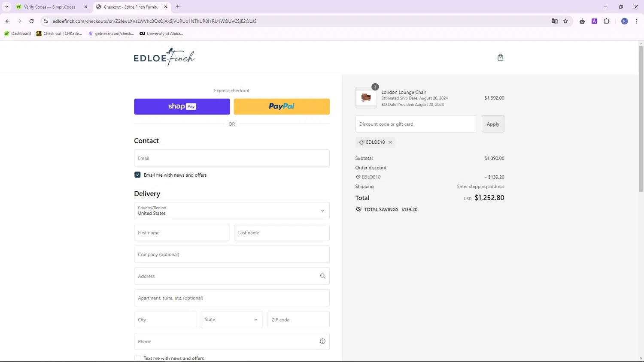
Task: Click the purple A extension icon
Action: click(594, 21)
